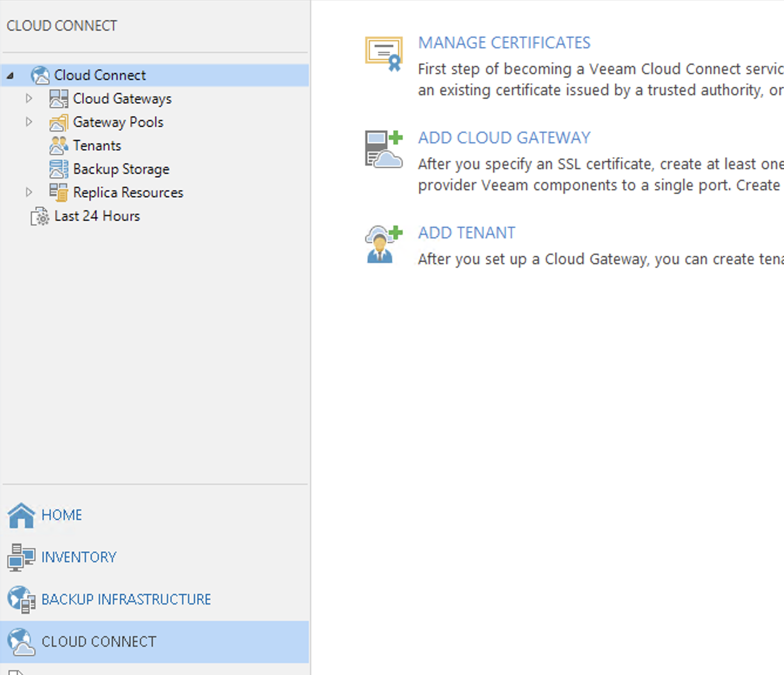
Task: Click the Replica Resources icon
Action: click(59, 193)
